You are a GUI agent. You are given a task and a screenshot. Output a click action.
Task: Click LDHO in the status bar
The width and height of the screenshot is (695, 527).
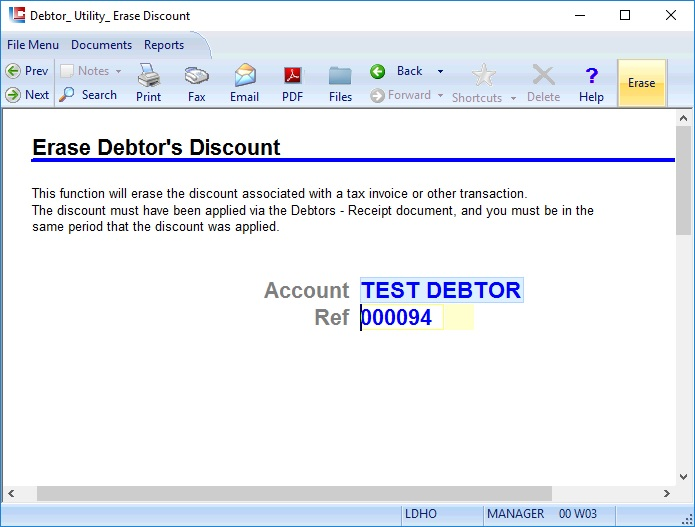(421, 514)
